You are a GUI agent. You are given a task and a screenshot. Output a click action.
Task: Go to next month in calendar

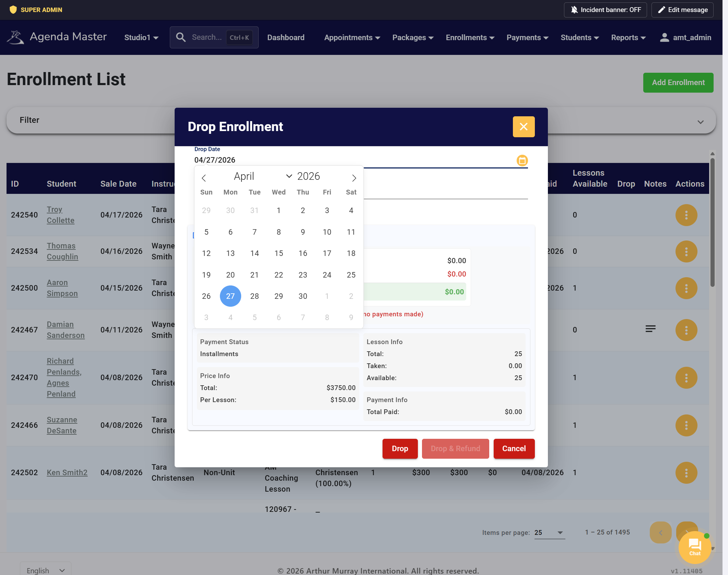(x=354, y=178)
